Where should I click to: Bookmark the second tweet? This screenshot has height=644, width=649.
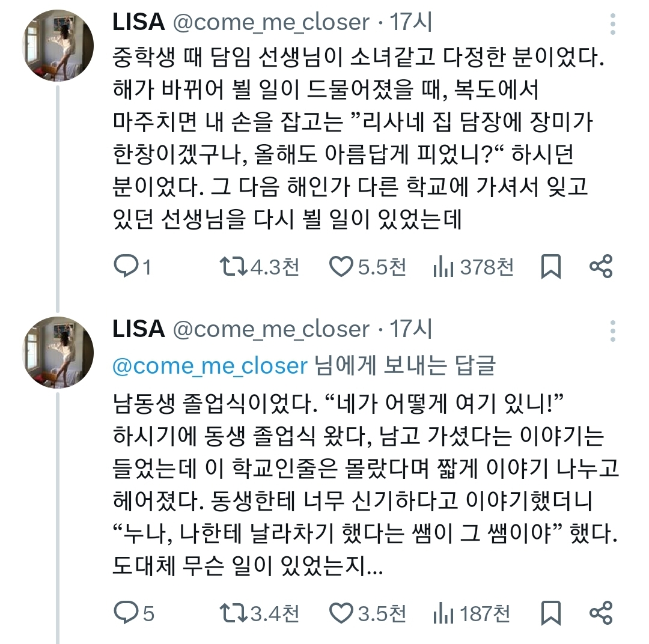[550, 613]
